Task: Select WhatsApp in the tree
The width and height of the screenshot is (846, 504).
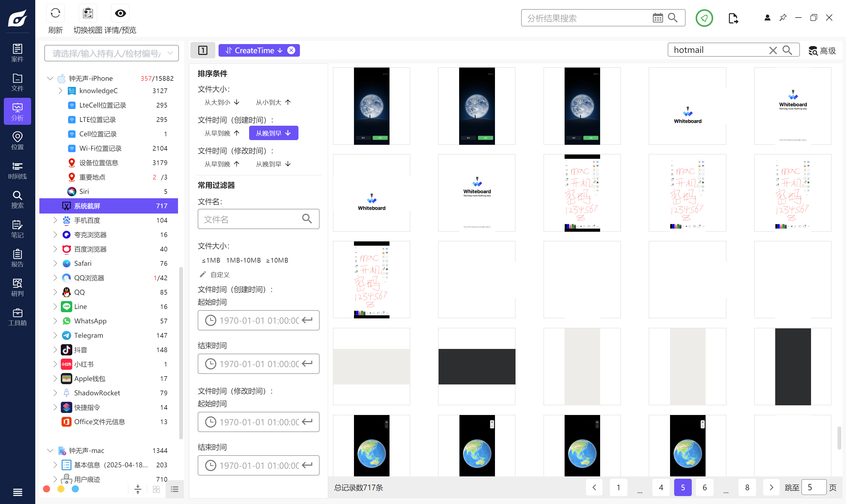Action: [x=90, y=321]
